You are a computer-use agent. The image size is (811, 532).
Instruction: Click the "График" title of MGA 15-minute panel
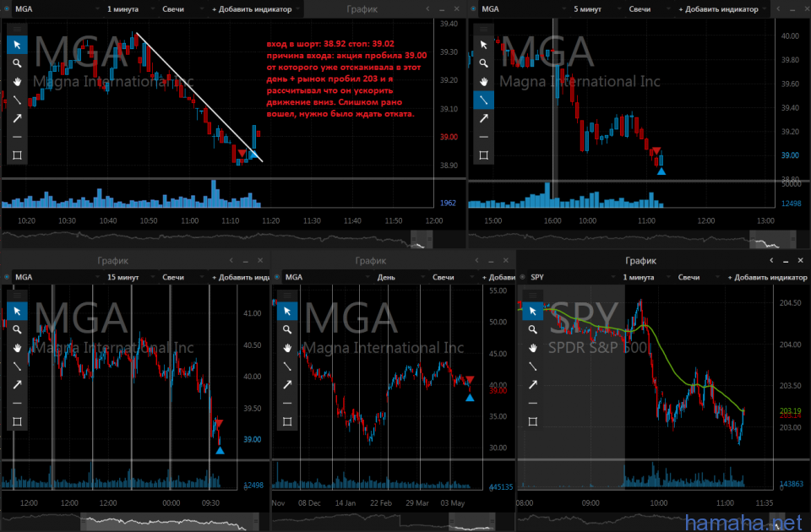(x=112, y=261)
